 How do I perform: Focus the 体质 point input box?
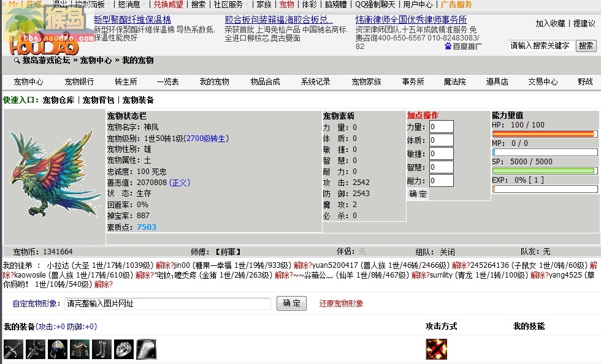441,140
